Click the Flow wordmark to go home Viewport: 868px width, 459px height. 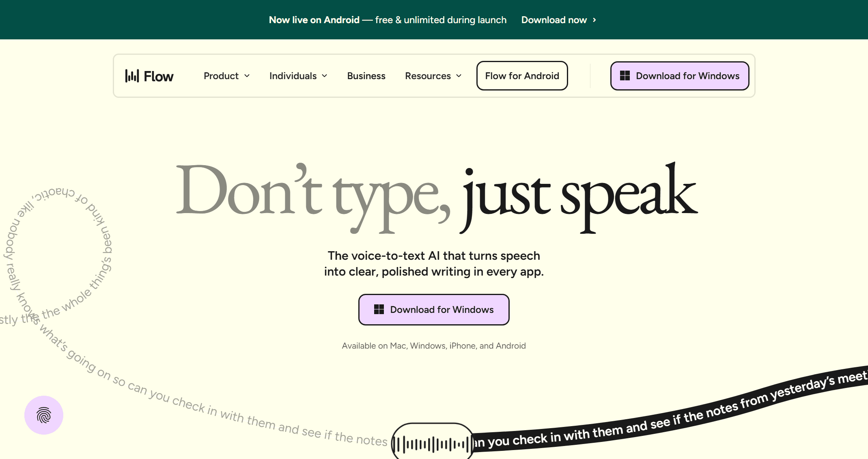tap(158, 76)
